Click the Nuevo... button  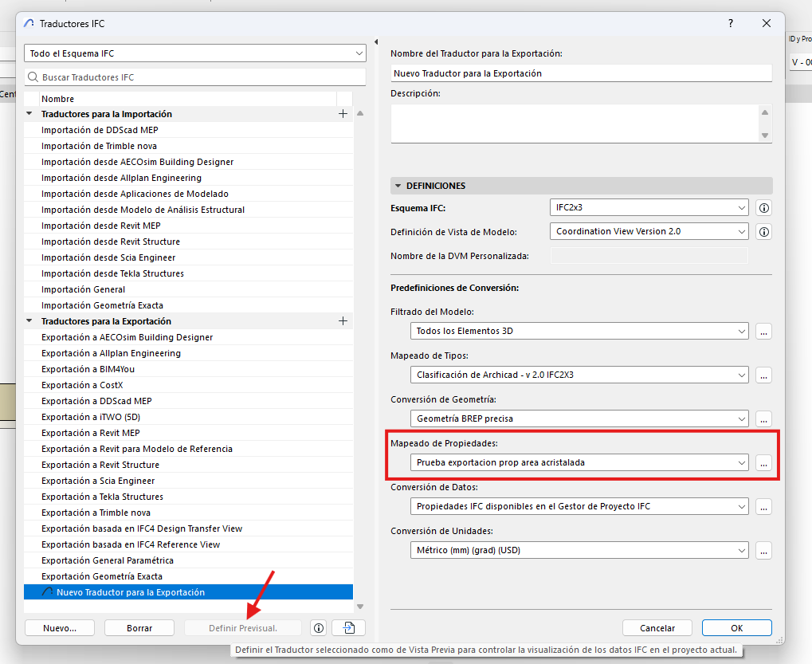click(60, 628)
